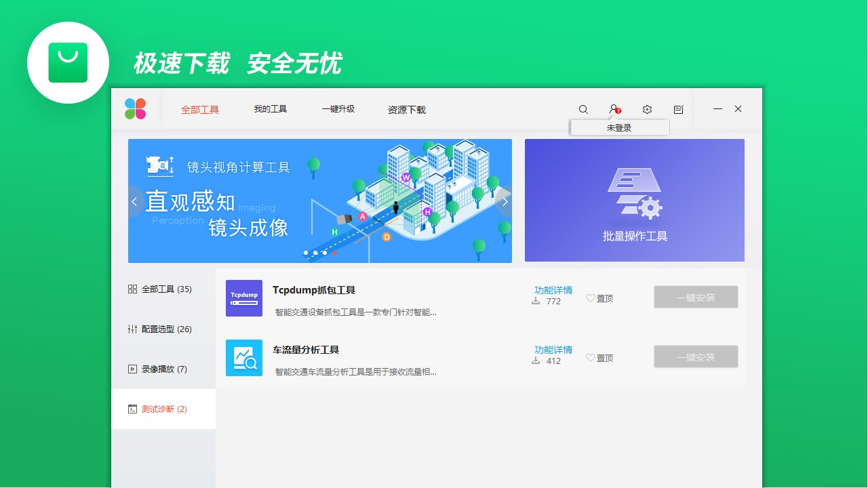Switch to 全部工具 top tab
This screenshot has height=488, width=868.
(x=200, y=110)
